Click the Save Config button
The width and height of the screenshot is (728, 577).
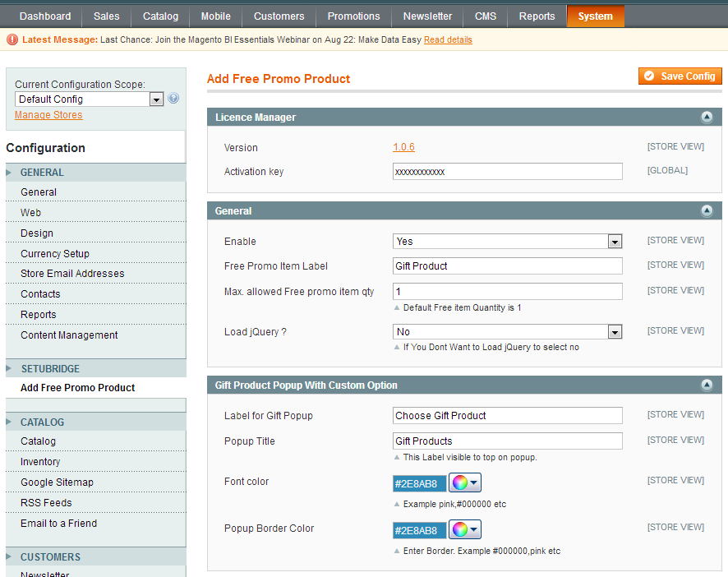coord(680,76)
